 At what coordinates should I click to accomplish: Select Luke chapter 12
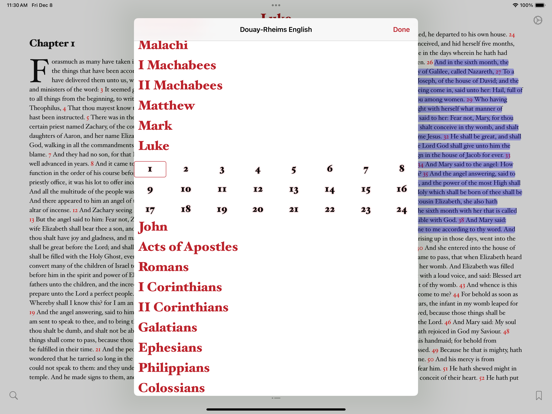click(258, 189)
